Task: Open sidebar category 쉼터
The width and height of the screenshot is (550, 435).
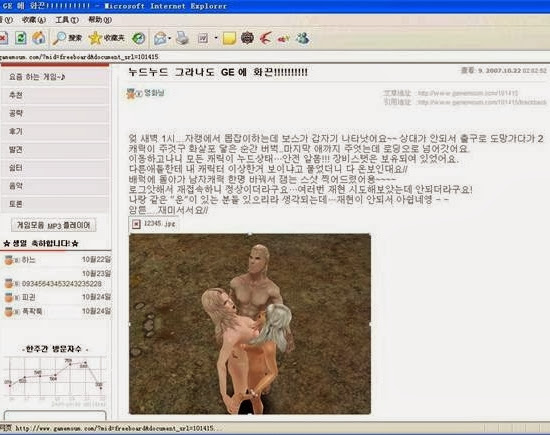Action: click(x=55, y=168)
